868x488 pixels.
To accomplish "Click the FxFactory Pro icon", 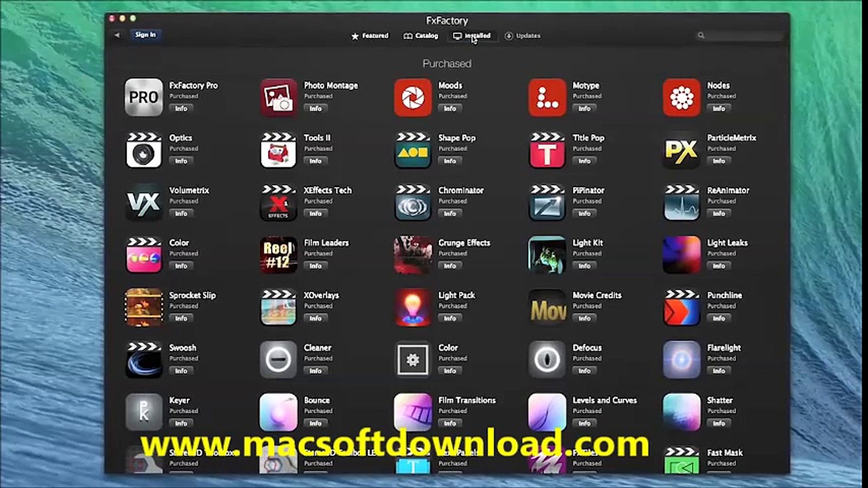I will (x=144, y=98).
